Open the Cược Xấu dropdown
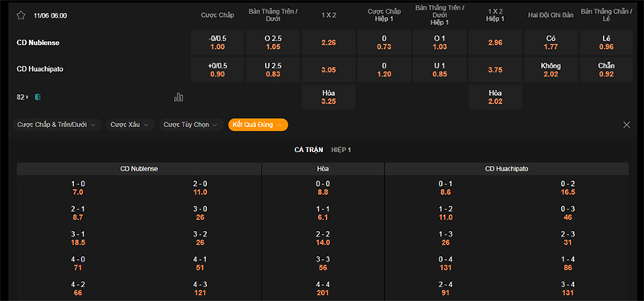 pos(130,125)
